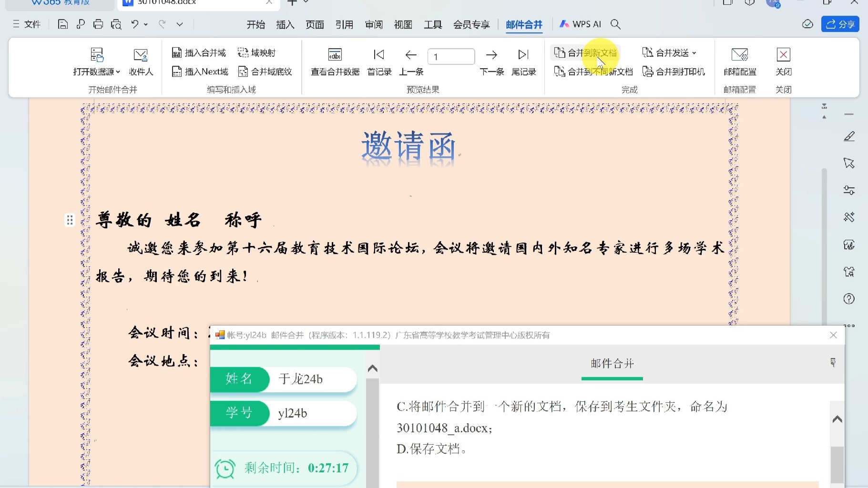Open the undo history dropdown arrow

146,24
